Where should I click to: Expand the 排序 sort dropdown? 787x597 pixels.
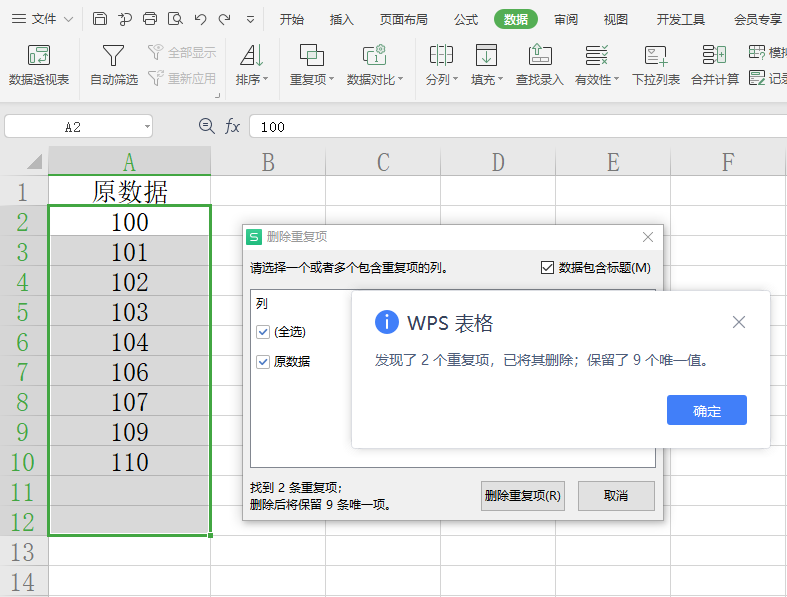point(252,79)
